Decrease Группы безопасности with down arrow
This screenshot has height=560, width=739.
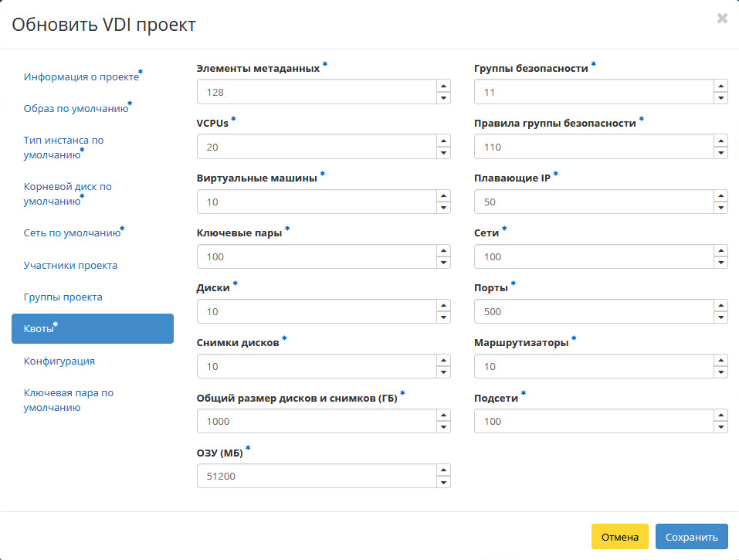coord(720,98)
